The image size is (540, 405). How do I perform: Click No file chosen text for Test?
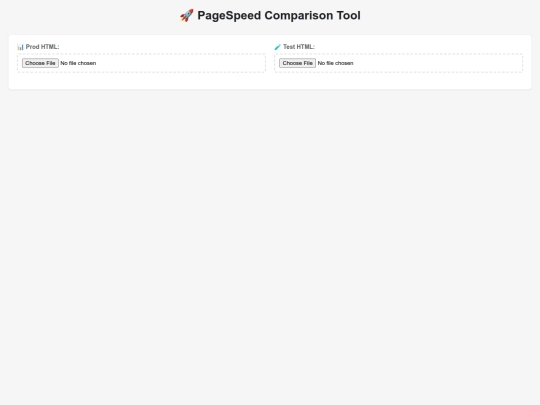click(x=335, y=63)
